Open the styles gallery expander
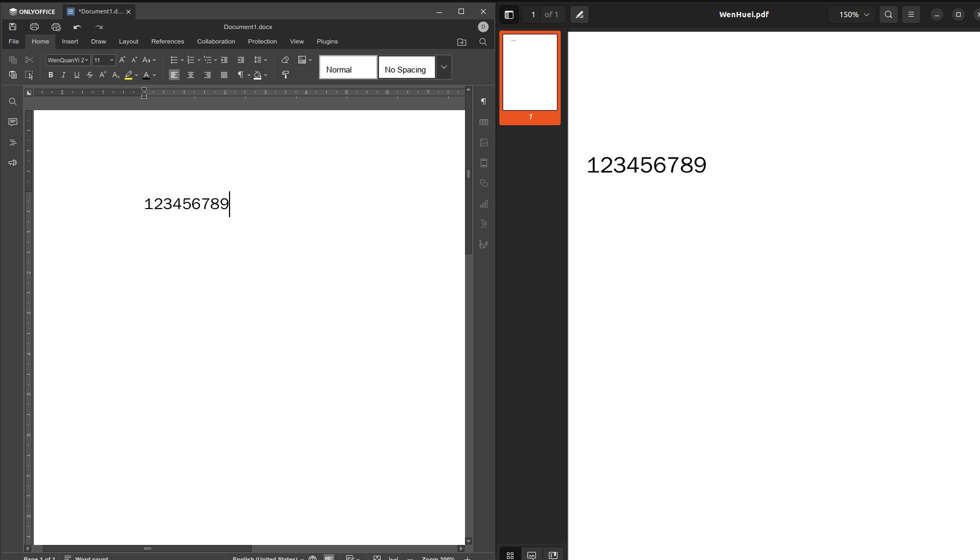The height and width of the screenshot is (560, 980). point(443,67)
